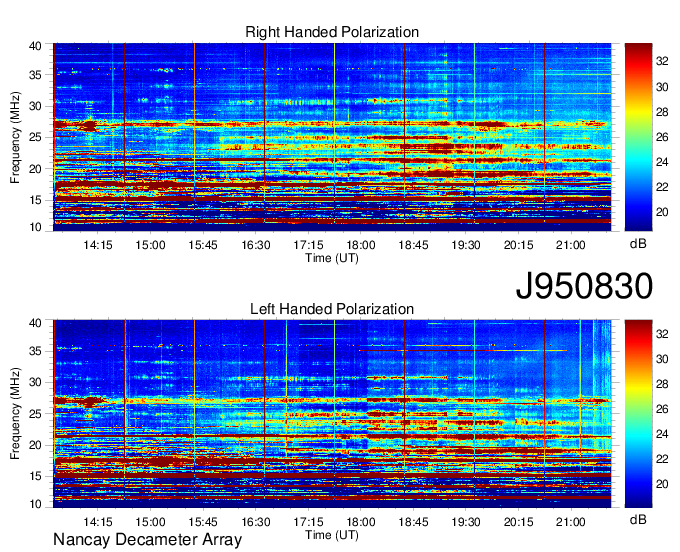The image size is (680, 552).
Task: Click the 25 MHz tick on left-handed plot
Action: pos(35,414)
